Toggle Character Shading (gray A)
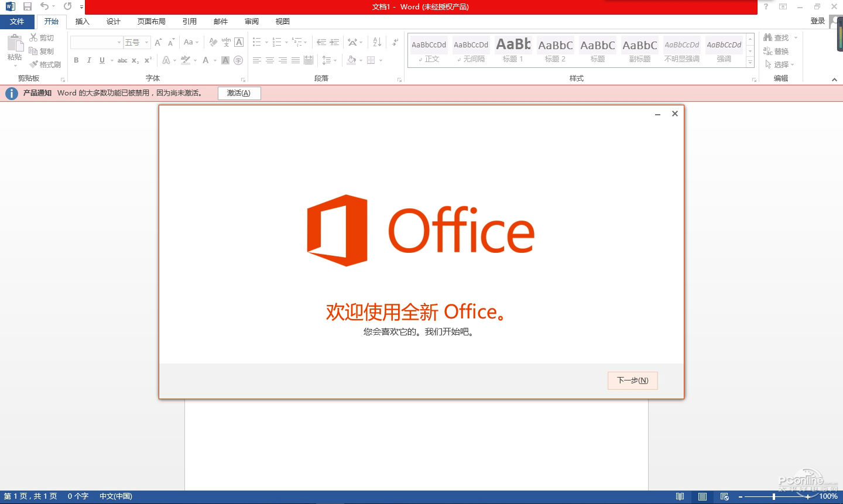Image resolution: width=843 pixels, height=504 pixels. tap(225, 60)
